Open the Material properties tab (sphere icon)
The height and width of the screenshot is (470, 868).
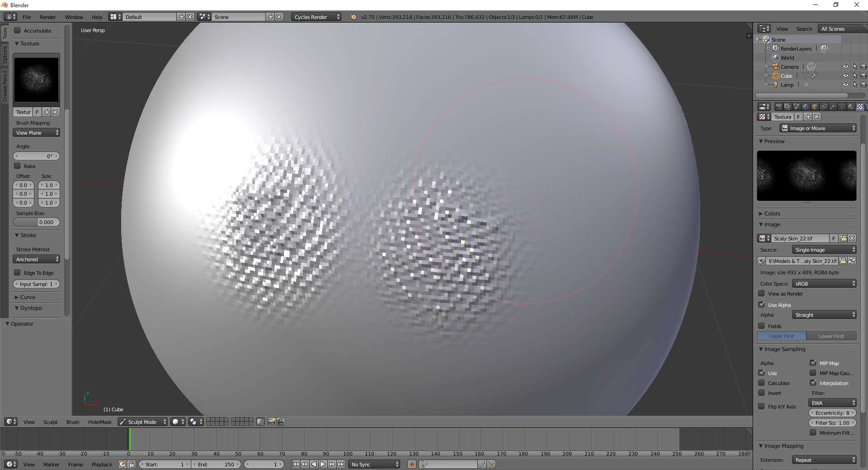point(851,107)
